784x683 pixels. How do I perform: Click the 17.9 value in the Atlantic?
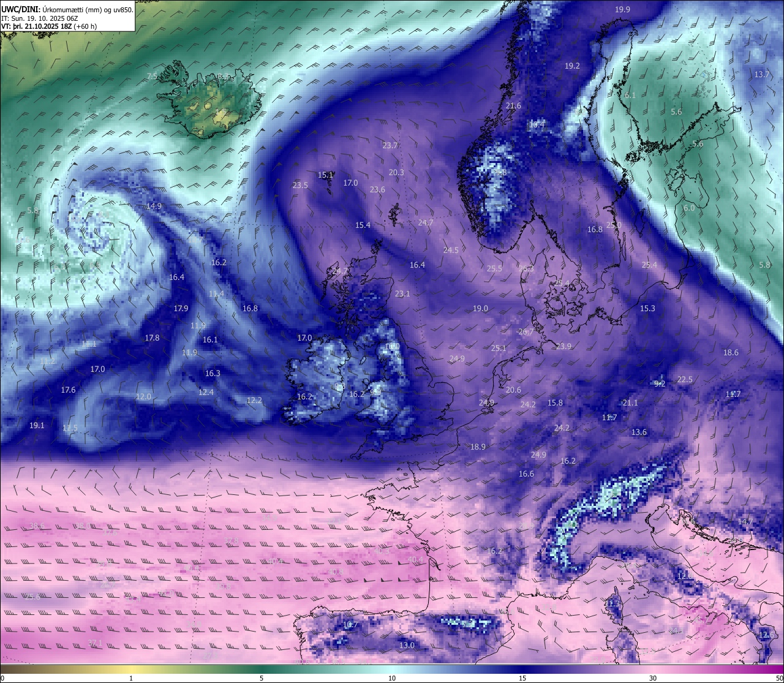(x=181, y=308)
